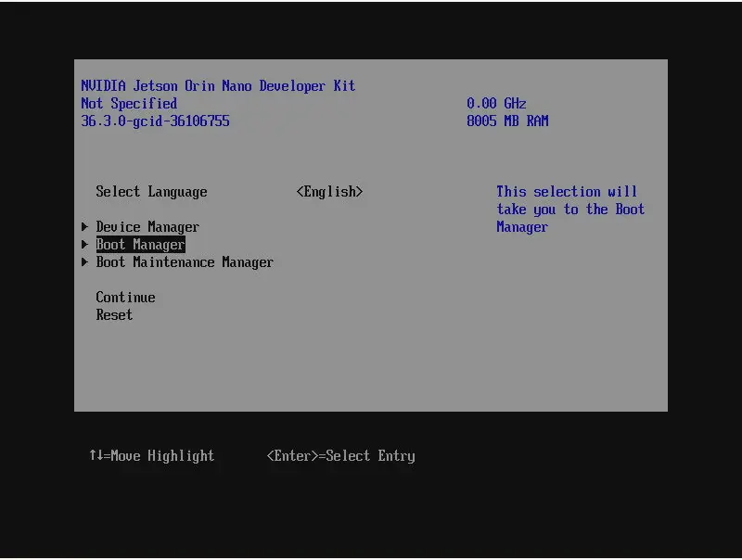Click the Boot Manager help description text
The height and width of the screenshot is (560, 742).
[570, 209]
